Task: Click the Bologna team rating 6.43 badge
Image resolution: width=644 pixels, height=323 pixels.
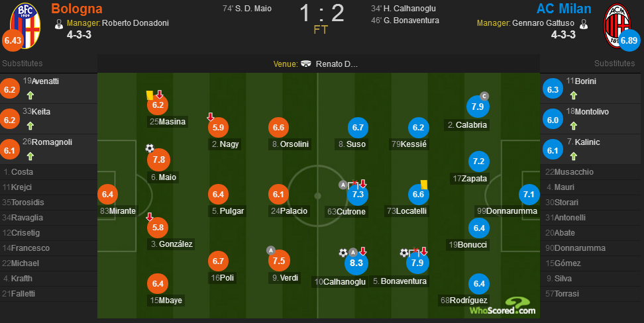Action: [13, 40]
